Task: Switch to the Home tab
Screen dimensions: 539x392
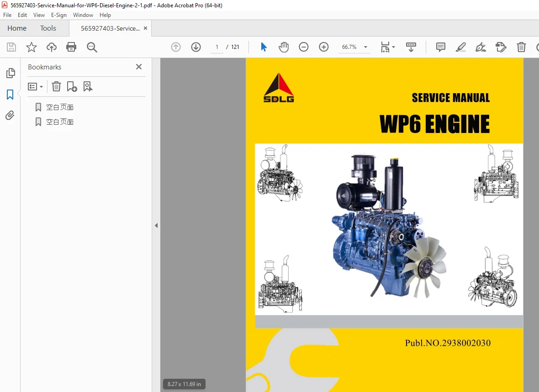Action: pos(17,28)
